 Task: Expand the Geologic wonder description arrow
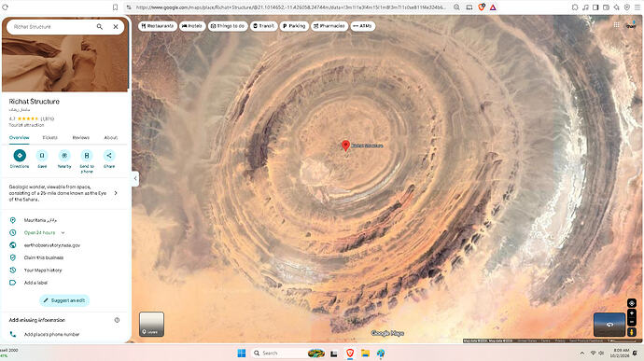click(116, 193)
